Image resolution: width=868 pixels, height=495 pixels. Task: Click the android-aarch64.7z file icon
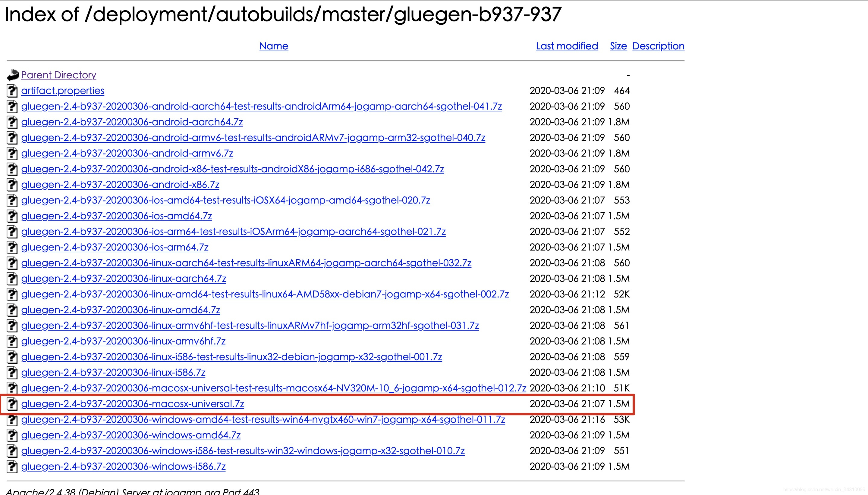[11, 122]
